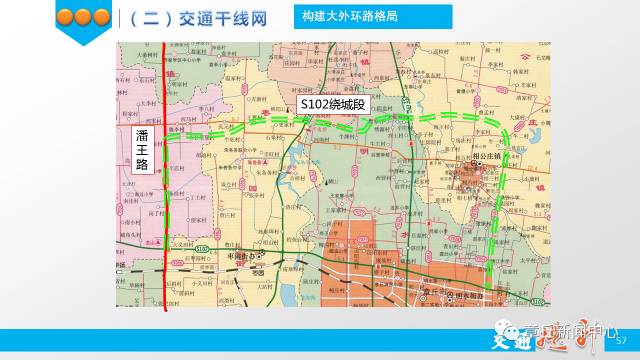Select the S102 road badge near 枣园街办
This screenshot has width=640, height=360.
pos(202,249)
